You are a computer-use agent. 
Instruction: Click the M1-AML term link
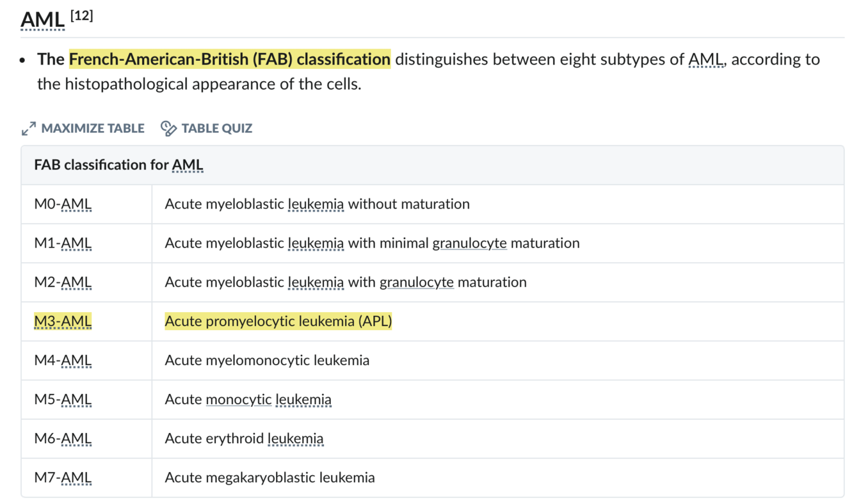point(63,243)
